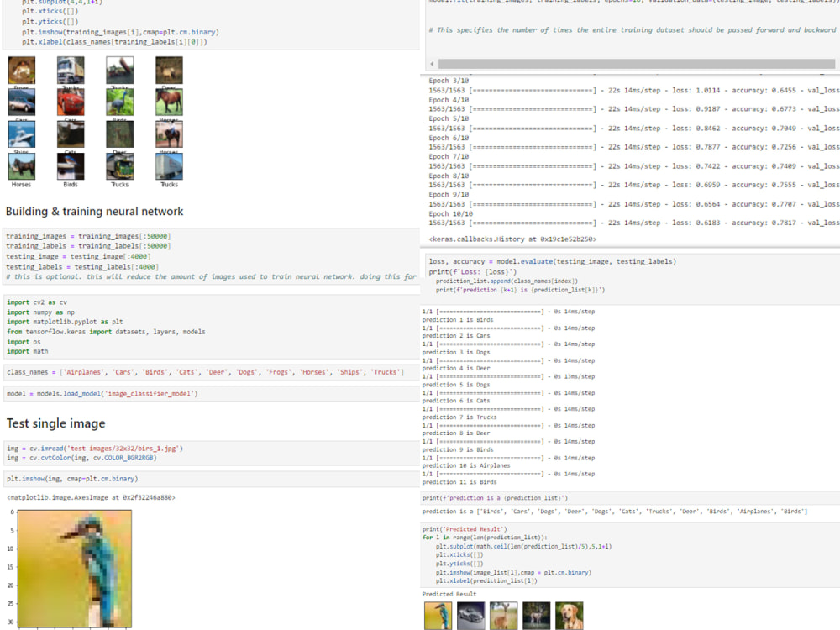Click the Ships boat thumbnail
The width and height of the screenshot is (840, 630).
point(22,134)
